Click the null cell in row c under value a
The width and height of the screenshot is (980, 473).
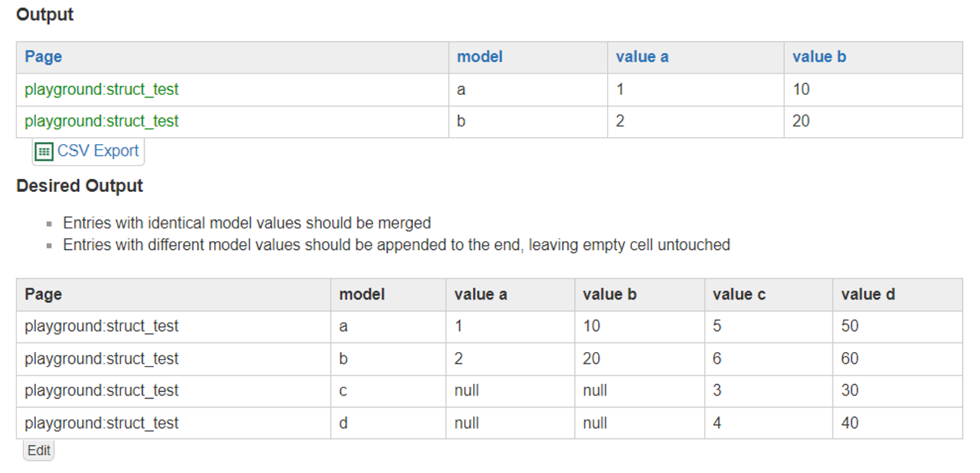click(510, 391)
